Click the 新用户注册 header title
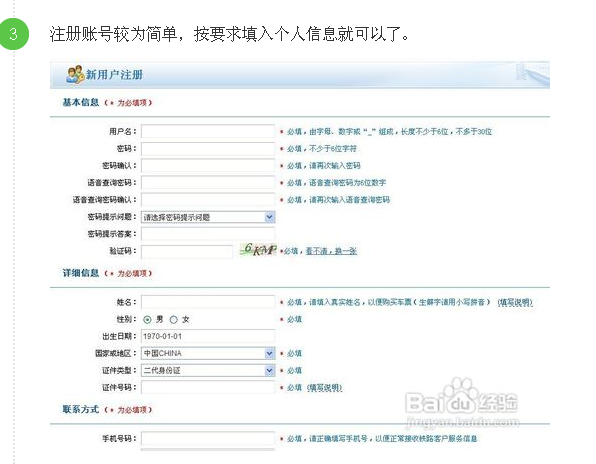The image size is (596, 464). pos(114,74)
